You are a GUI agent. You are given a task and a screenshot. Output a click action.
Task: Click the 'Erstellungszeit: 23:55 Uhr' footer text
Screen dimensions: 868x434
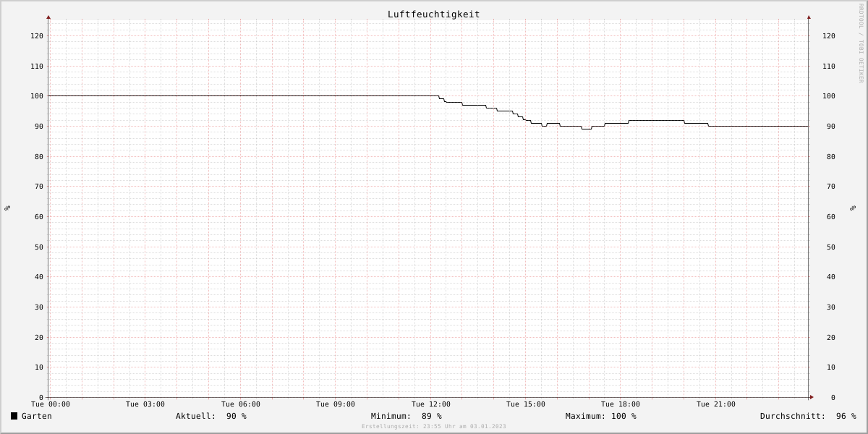[434, 427]
